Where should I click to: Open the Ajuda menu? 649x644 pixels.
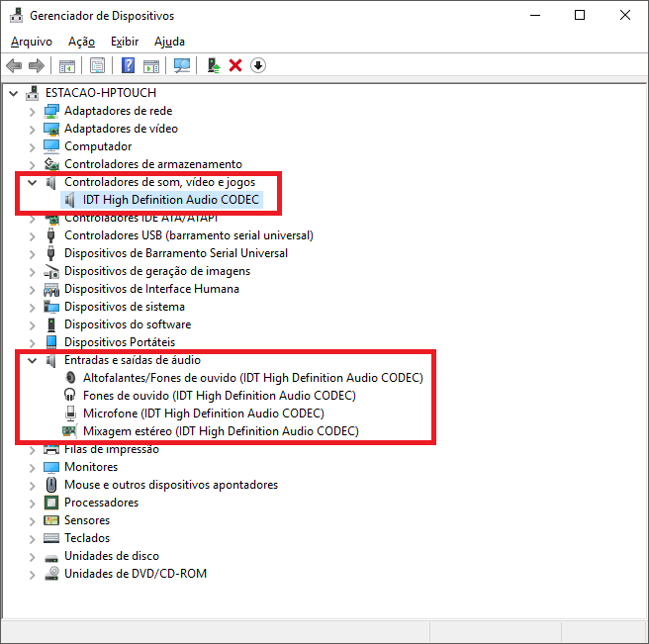coord(169,42)
